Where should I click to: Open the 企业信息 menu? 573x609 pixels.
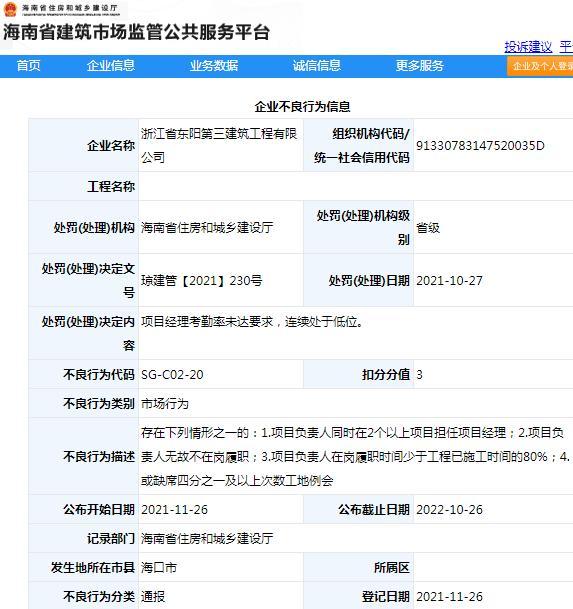point(111,66)
